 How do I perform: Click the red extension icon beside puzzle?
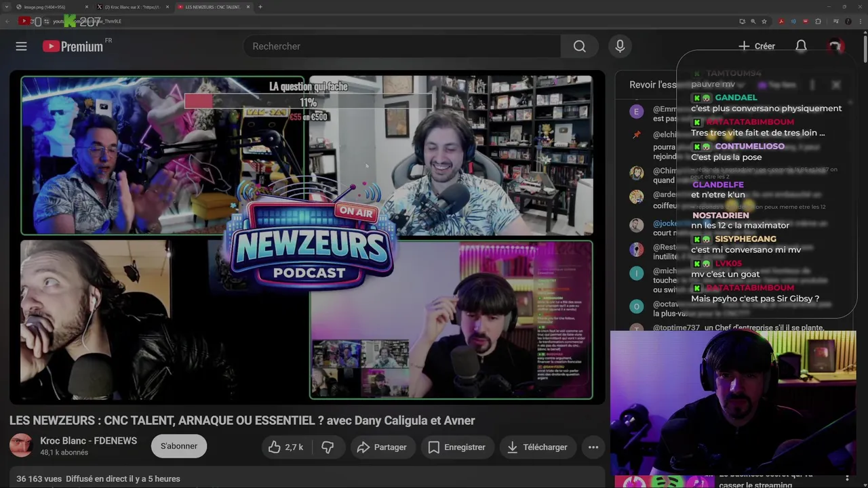coord(806,21)
